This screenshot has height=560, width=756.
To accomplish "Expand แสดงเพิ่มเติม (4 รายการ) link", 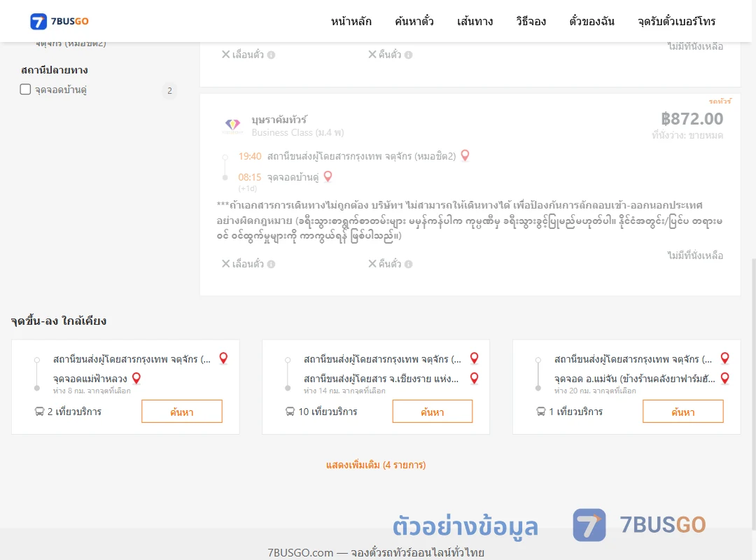I will [376, 465].
